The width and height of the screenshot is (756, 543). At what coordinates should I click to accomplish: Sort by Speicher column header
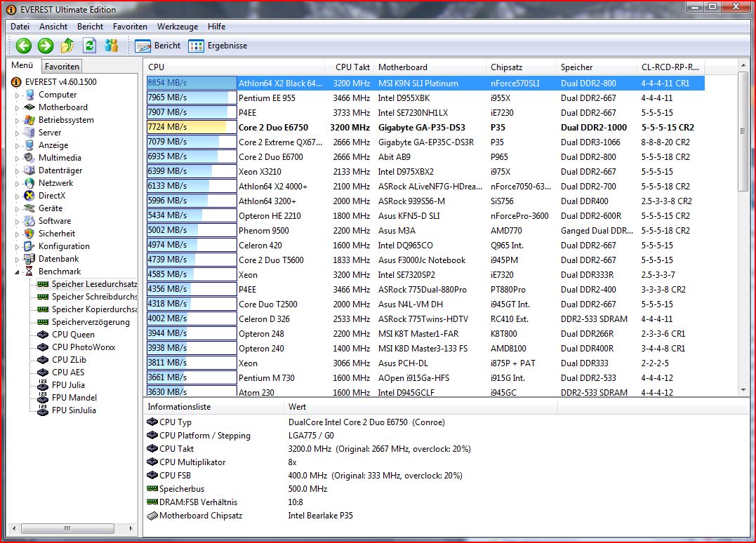coord(597,67)
